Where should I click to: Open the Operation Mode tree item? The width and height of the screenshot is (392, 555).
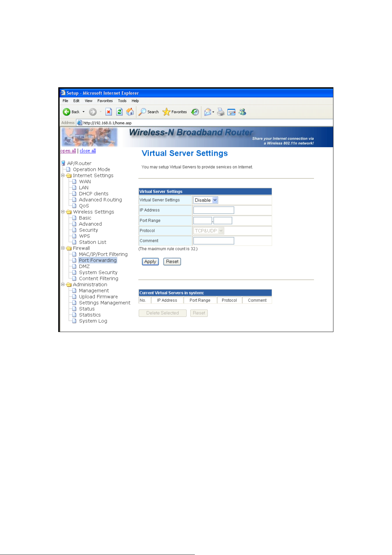click(91, 170)
